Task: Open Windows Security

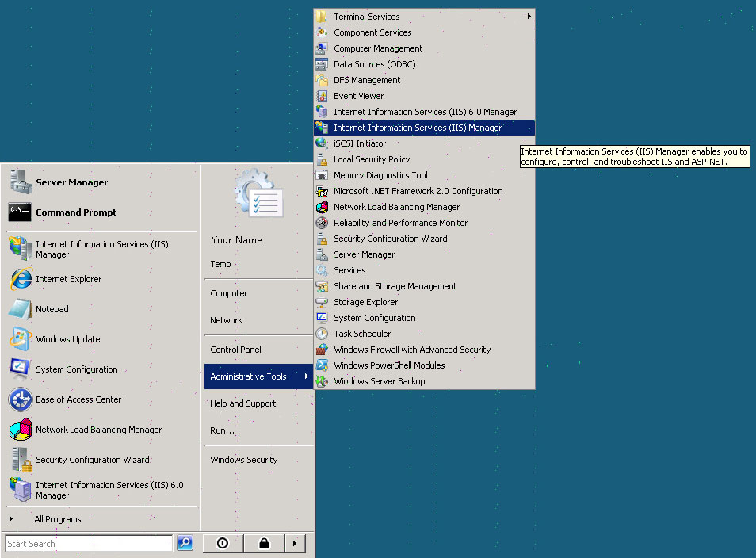Action: (258, 460)
